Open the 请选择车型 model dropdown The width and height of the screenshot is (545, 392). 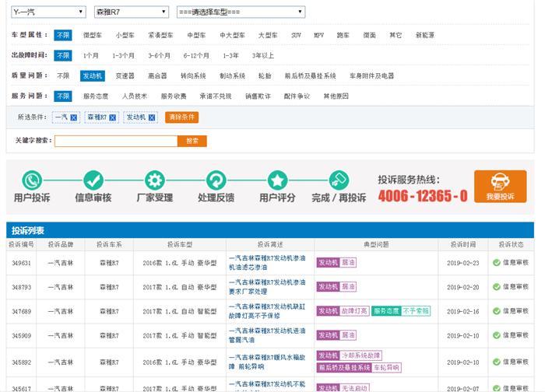pos(241,12)
